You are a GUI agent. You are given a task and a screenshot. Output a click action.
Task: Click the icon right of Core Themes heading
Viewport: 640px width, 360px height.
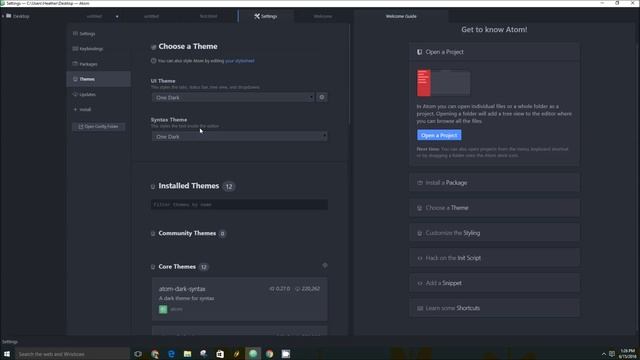325,265
